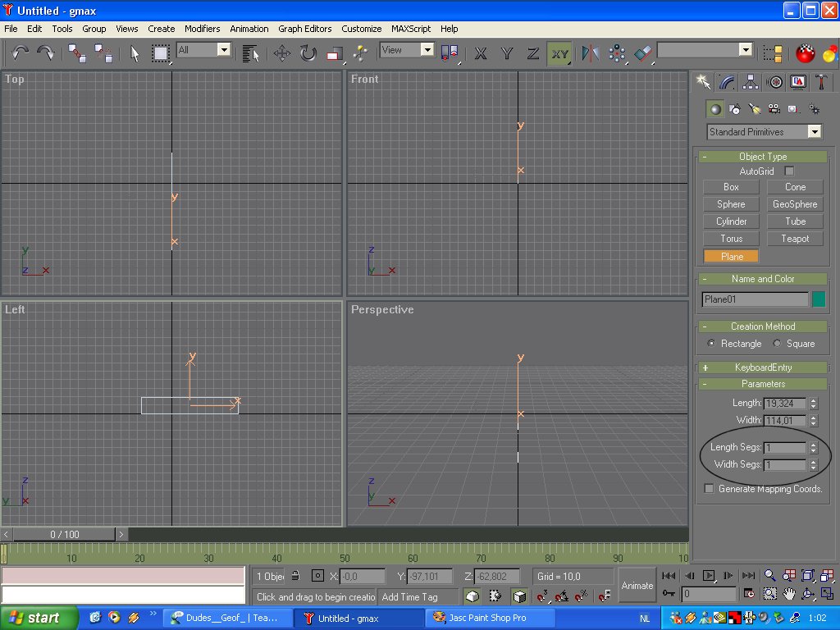Open the Modify panel tab icon
Image resolution: width=840 pixels, height=630 pixels.
tap(727, 81)
